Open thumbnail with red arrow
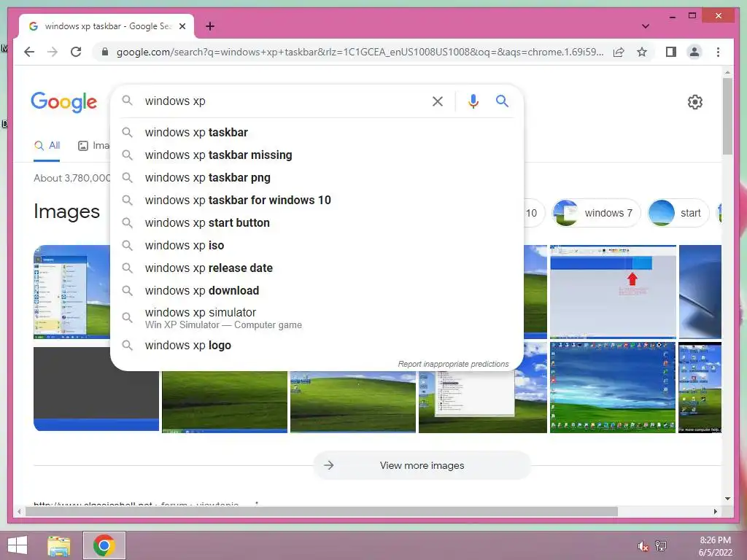Image resolution: width=747 pixels, height=560 pixels. click(613, 292)
